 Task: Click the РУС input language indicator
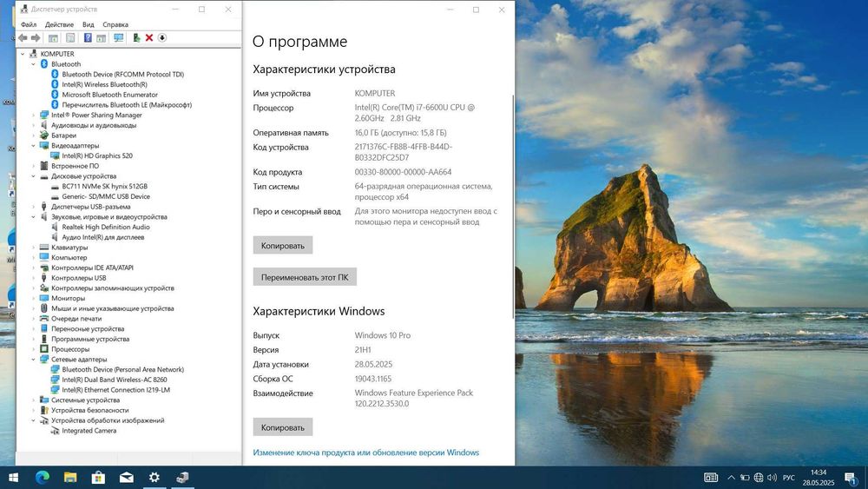(788, 478)
